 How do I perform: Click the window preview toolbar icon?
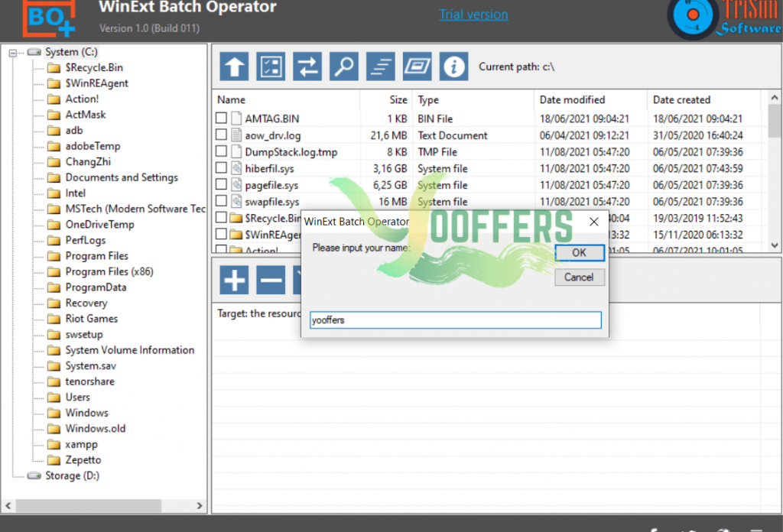pyautogui.click(x=417, y=66)
